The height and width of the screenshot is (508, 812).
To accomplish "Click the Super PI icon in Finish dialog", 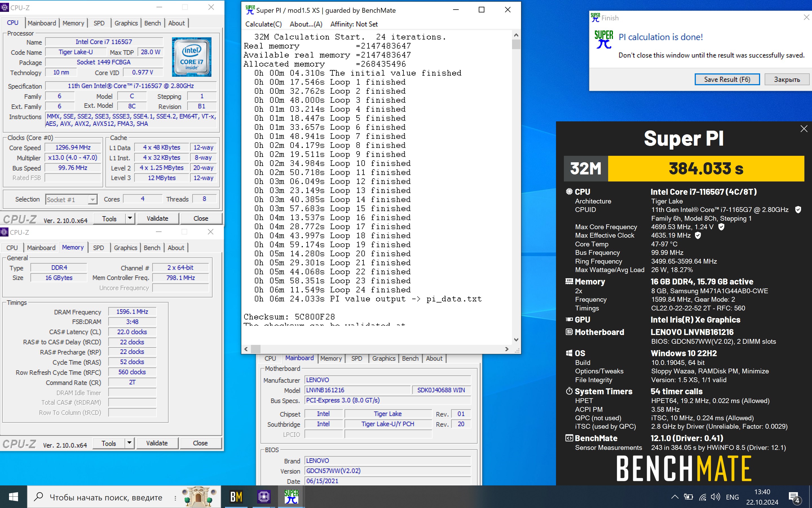I will coord(604,39).
